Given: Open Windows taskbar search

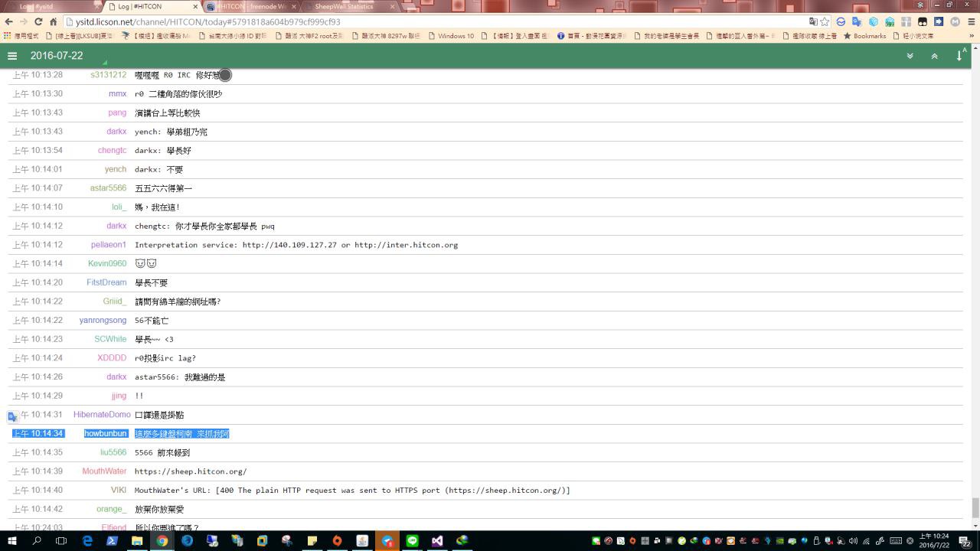Looking at the screenshot, I should coord(37,541).
